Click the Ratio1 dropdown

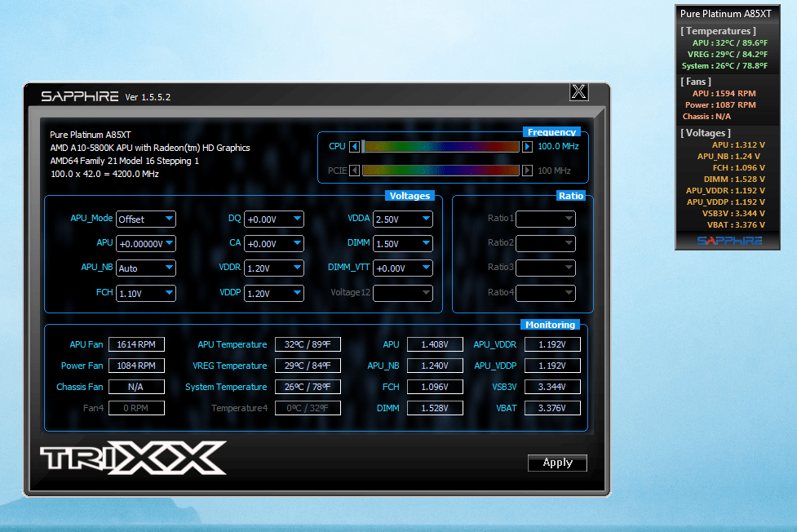[x=546, y=219]
